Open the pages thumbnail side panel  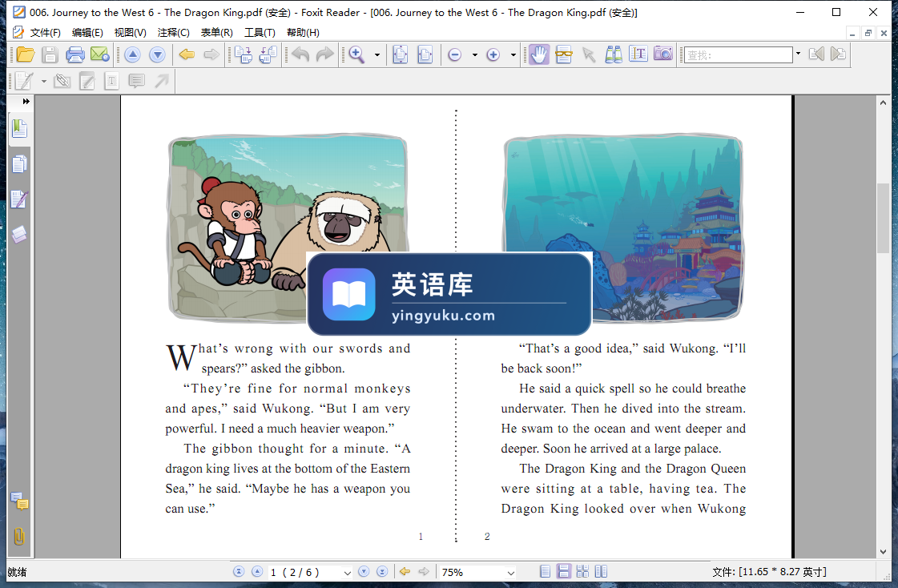[19, 164]
